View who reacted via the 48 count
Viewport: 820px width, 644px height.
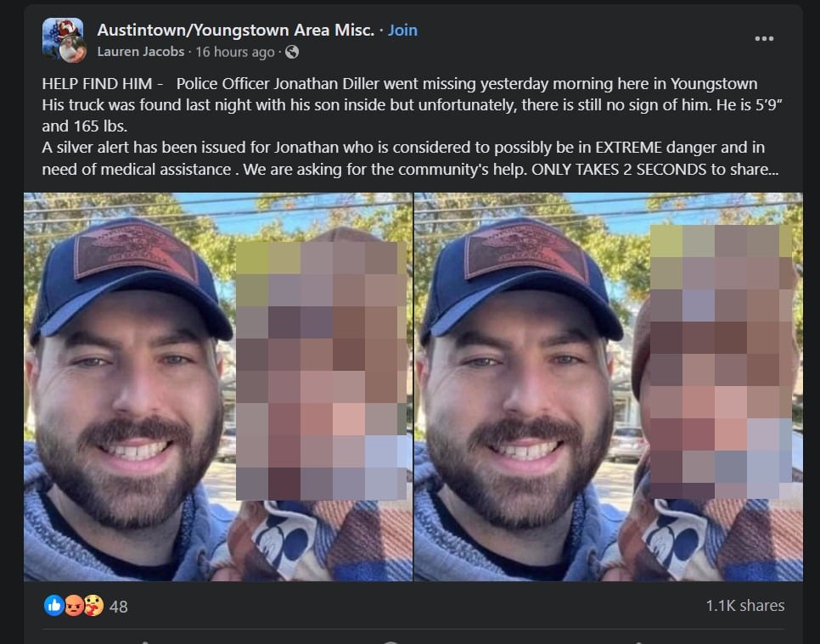click(119, 607)
